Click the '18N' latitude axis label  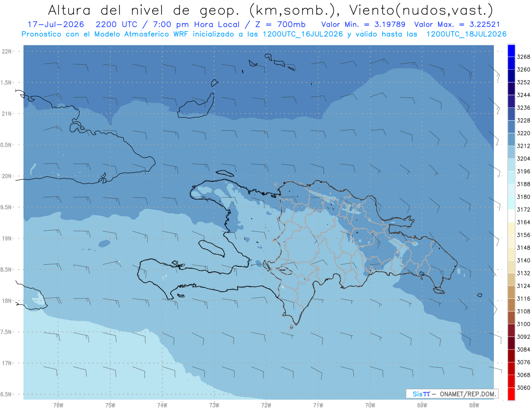click(7, 301)
